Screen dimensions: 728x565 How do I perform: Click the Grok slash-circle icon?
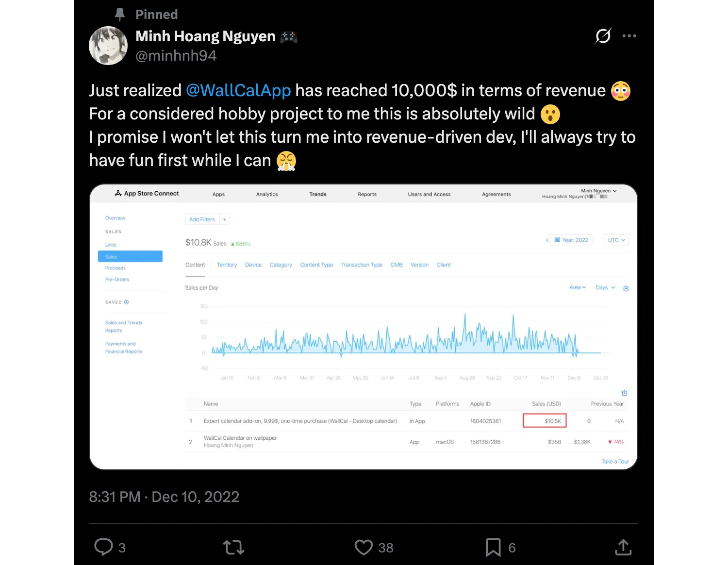click(x=603, y=36)
